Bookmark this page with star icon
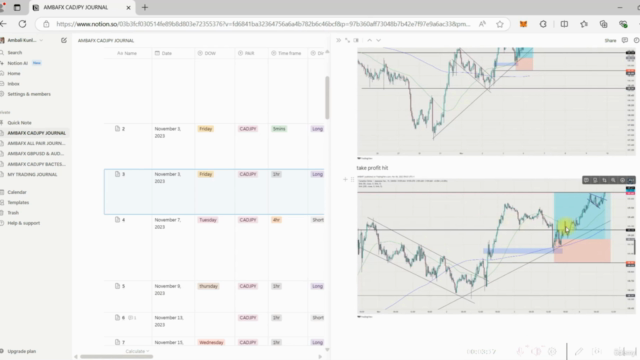The width and height of the screenshot is (640, 360). click(x=500, y=24)
